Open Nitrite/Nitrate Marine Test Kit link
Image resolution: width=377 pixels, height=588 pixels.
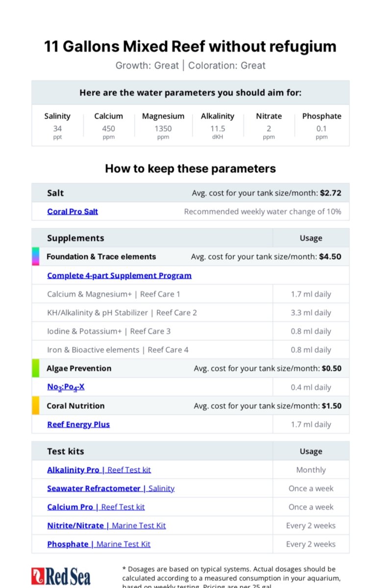point(106,526)
